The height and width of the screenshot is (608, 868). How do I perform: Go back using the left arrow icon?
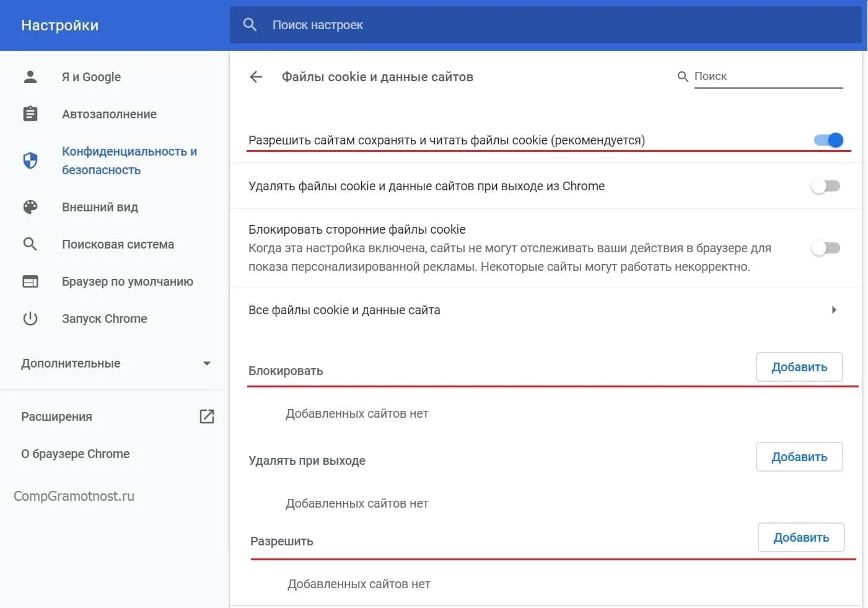coord(256,77)
